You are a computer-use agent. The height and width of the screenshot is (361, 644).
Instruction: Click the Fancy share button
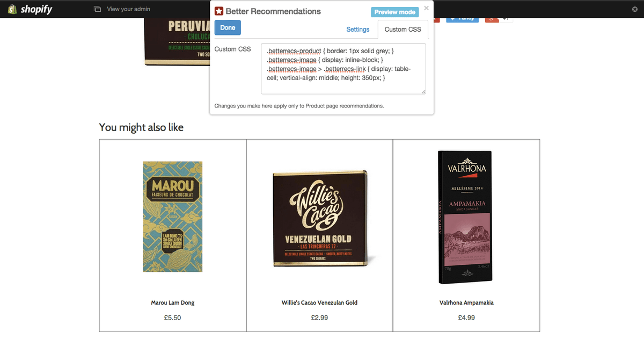click(x=462, y=19)
